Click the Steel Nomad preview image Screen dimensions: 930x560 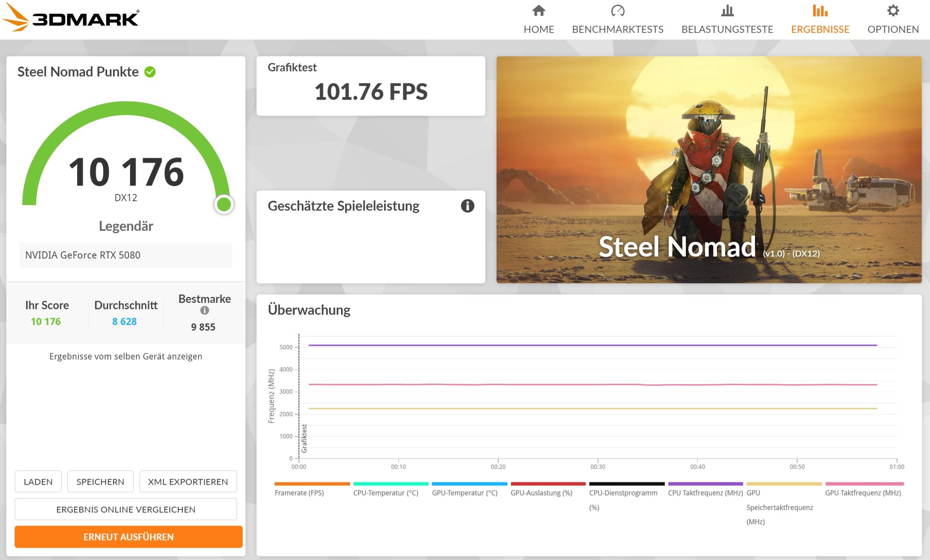tap(709, 169)
